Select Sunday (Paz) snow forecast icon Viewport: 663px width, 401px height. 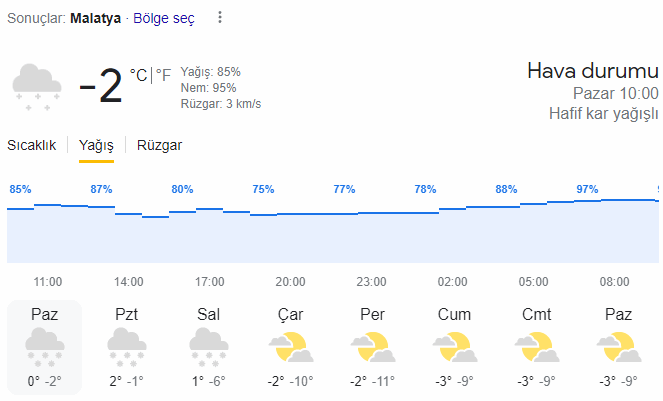(44, 347)
